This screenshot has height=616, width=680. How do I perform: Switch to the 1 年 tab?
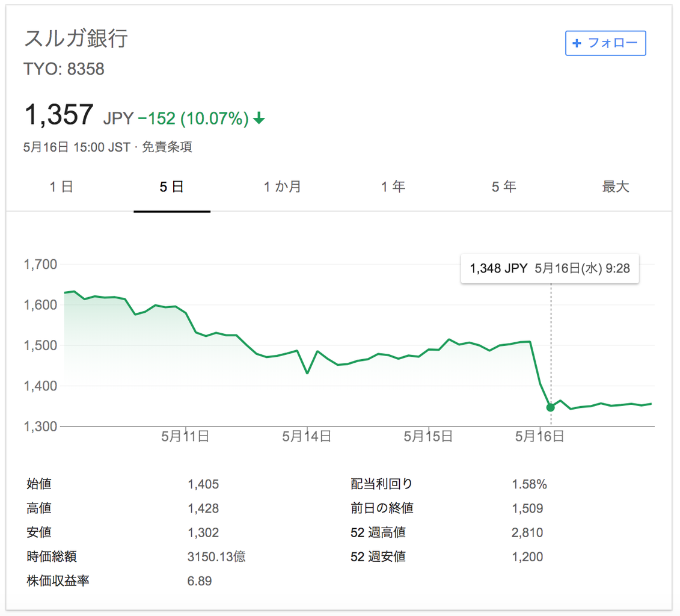[393, 186]
